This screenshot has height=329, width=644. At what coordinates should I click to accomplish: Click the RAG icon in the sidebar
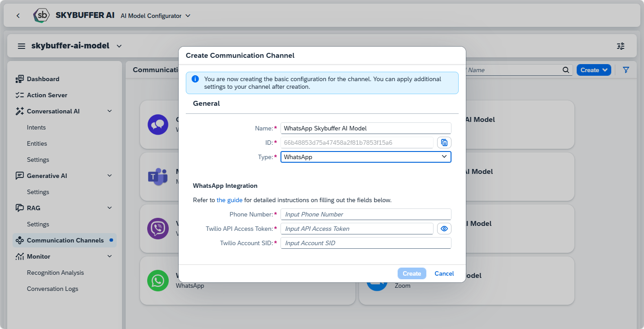19,208
